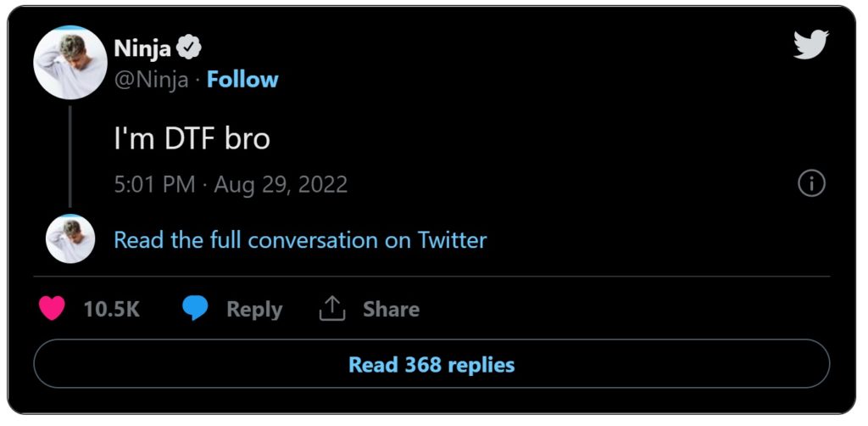Click the empty area right of Follow

click(509, 80)
